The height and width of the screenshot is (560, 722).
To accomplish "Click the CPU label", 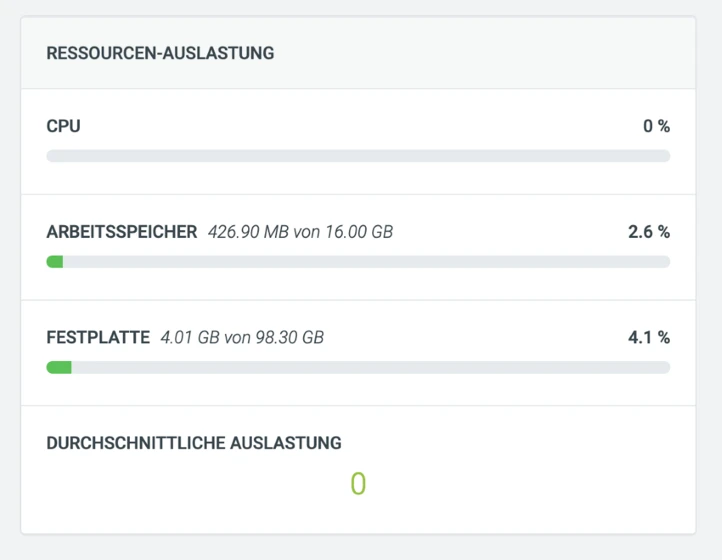I will pyautogui.click(x=64, y=126).
